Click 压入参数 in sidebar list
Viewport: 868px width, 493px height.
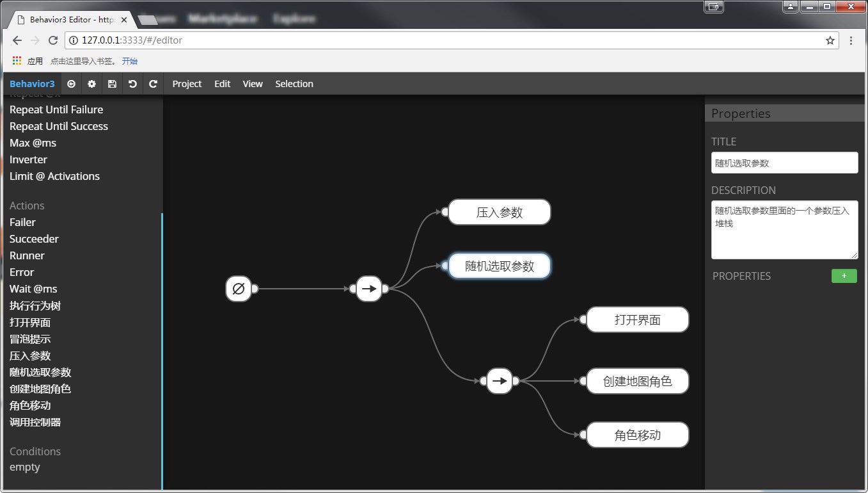[x=30, y=355]
